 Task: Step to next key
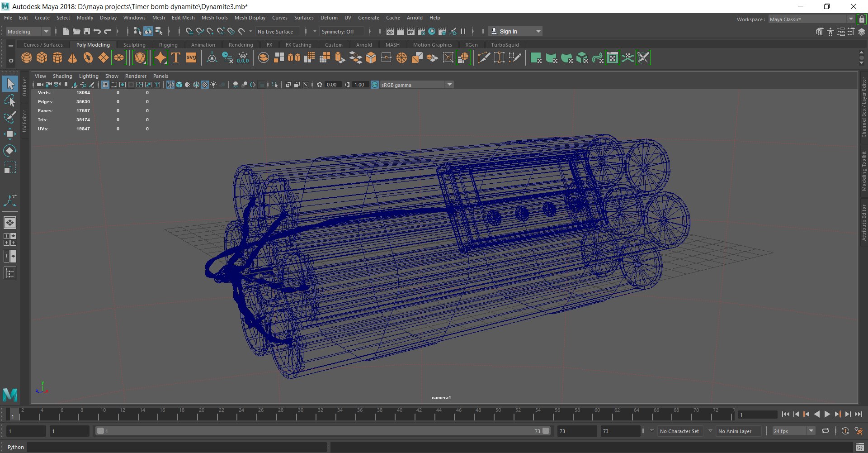tap(838, 414)
